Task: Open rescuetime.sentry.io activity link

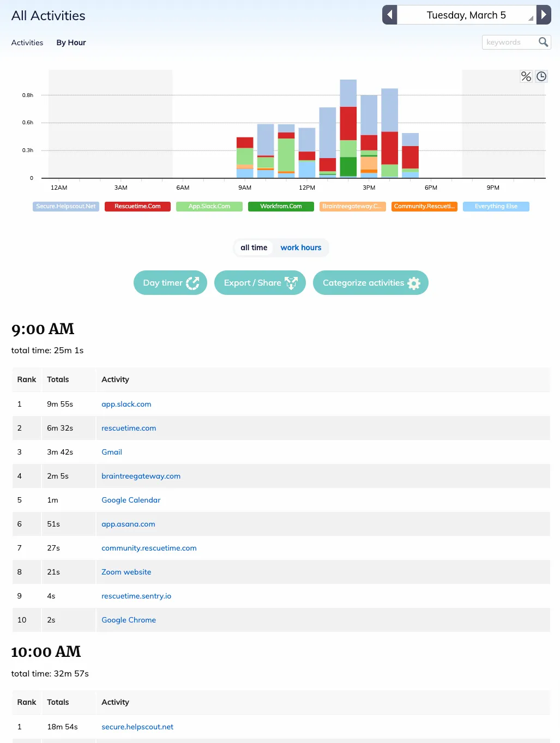Action: (136, 596)
